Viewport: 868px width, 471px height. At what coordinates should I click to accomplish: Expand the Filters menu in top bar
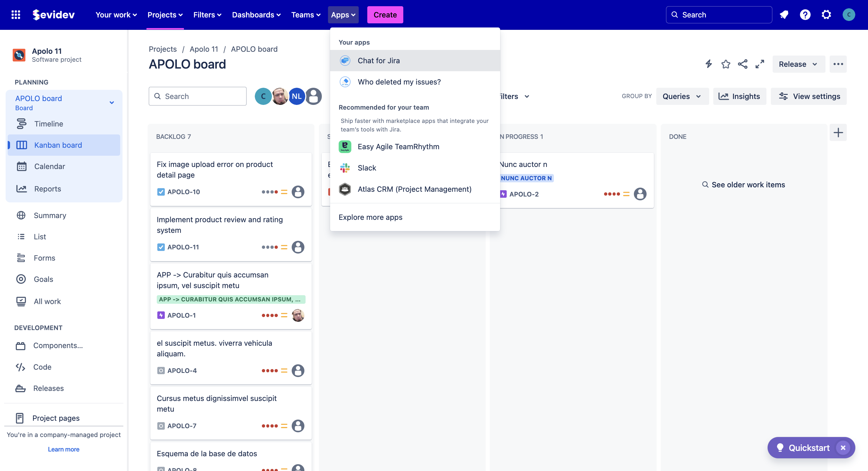pyautogui.click(x=207, y=15)
